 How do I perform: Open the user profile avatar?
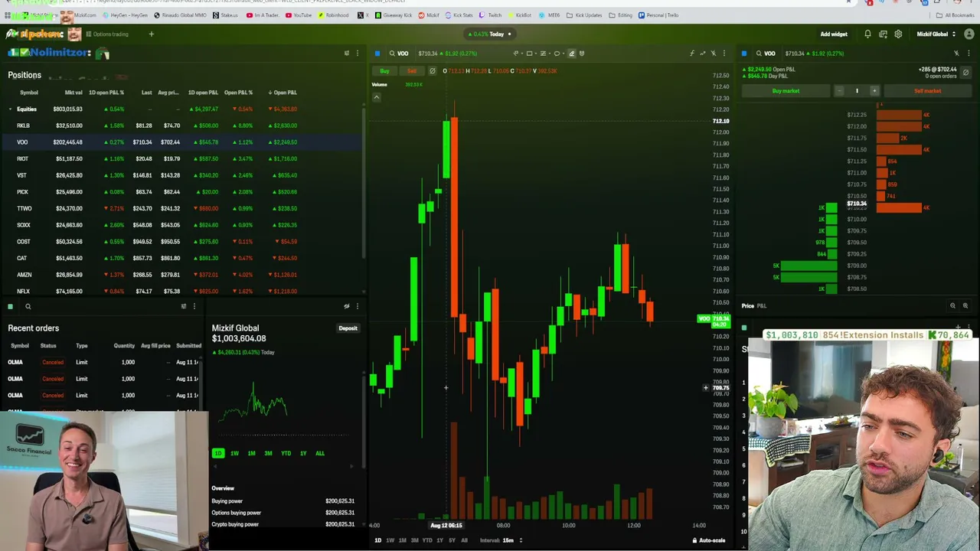[969, 34]
